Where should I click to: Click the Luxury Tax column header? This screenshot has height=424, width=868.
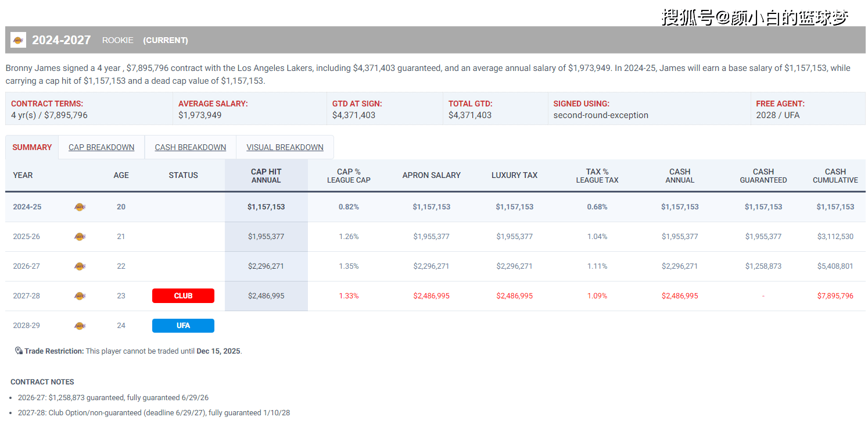click(514, 175)
